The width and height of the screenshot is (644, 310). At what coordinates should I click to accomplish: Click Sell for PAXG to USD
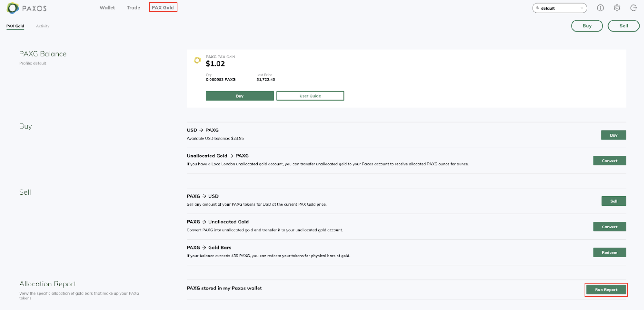click(614, 201)
